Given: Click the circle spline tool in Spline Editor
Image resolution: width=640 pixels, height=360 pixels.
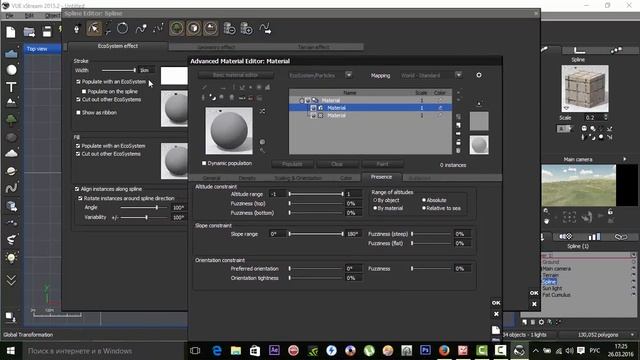Looking at the screenshot, I should [122, 28].
